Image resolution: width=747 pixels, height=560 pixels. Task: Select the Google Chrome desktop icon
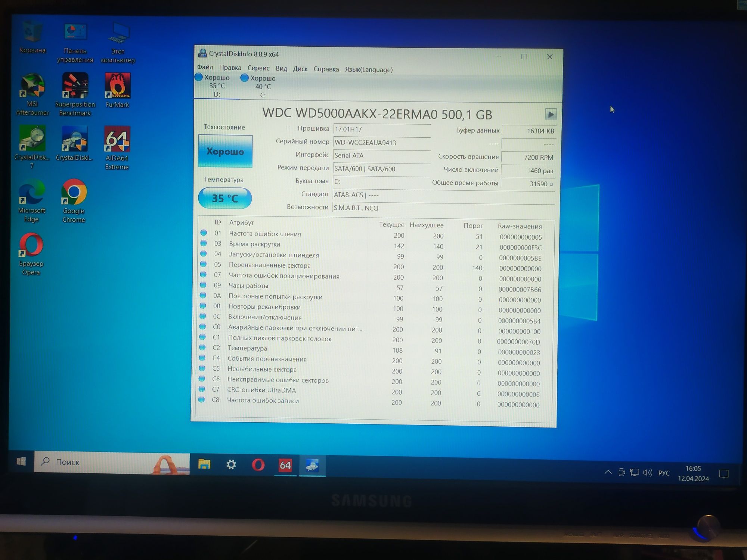tap(74, 201)
